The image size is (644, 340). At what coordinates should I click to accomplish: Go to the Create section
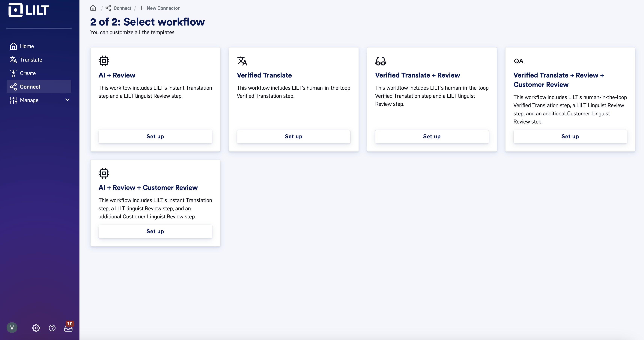click(x=39, y=73)
